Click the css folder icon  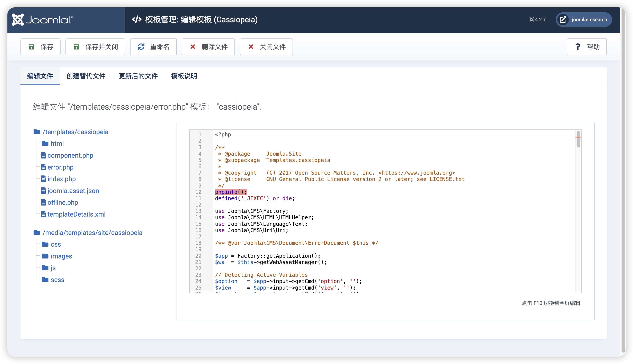pos(45,244)
